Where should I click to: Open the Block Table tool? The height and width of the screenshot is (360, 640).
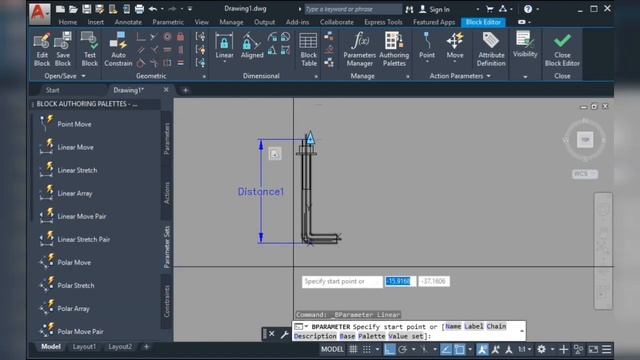point(309,49)
